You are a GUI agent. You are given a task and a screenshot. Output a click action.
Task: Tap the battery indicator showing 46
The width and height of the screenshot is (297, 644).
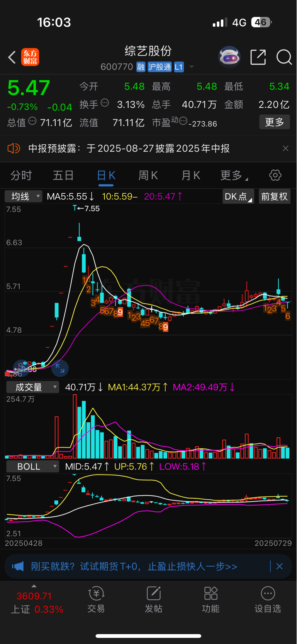tap(261, 22)
